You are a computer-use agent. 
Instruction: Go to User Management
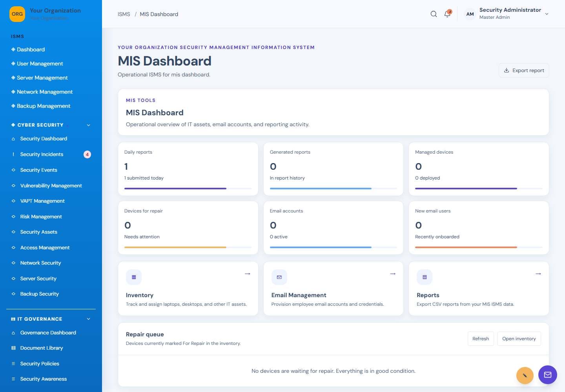point(51,64)
